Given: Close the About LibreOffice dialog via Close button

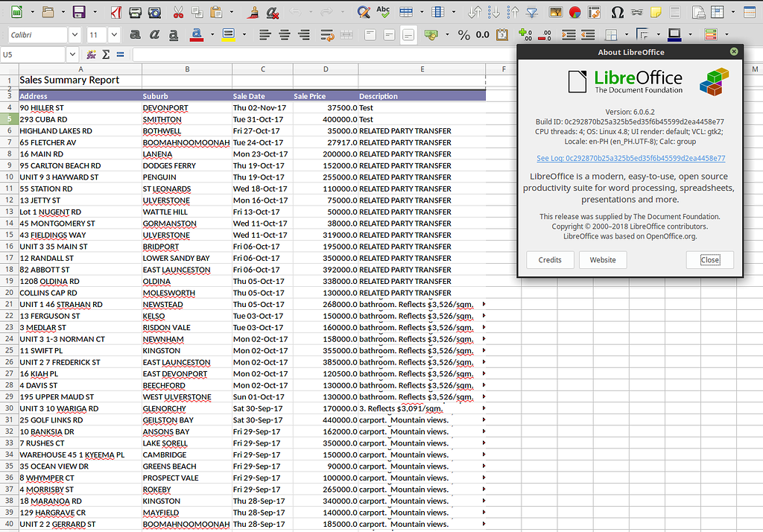Looking at the screenshot, I should pos(709,260).
